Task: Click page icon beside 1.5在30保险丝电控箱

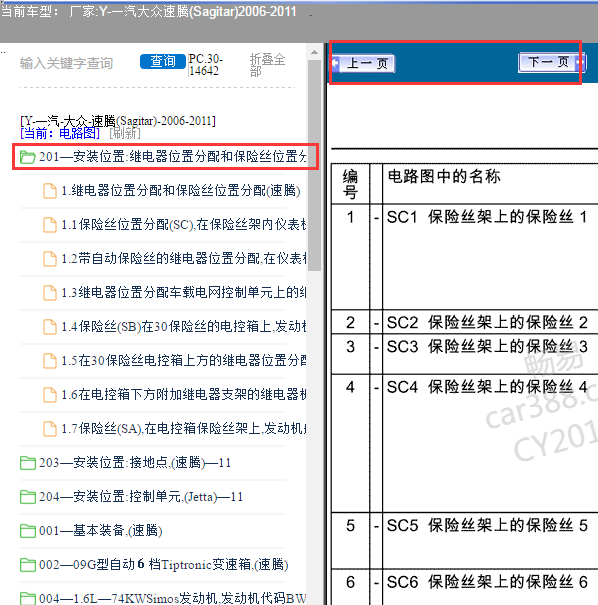Action: (x=50, y=361)
